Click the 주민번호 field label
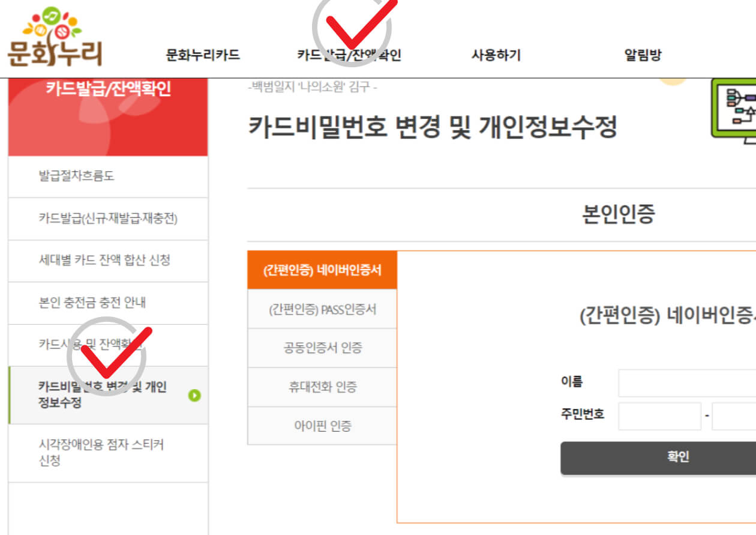 click(583, 414)
